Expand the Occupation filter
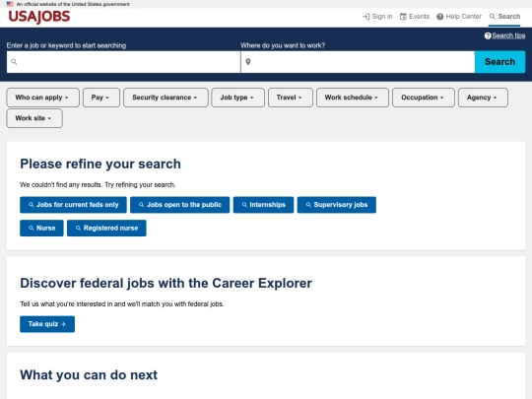 (x=423, y=98)
